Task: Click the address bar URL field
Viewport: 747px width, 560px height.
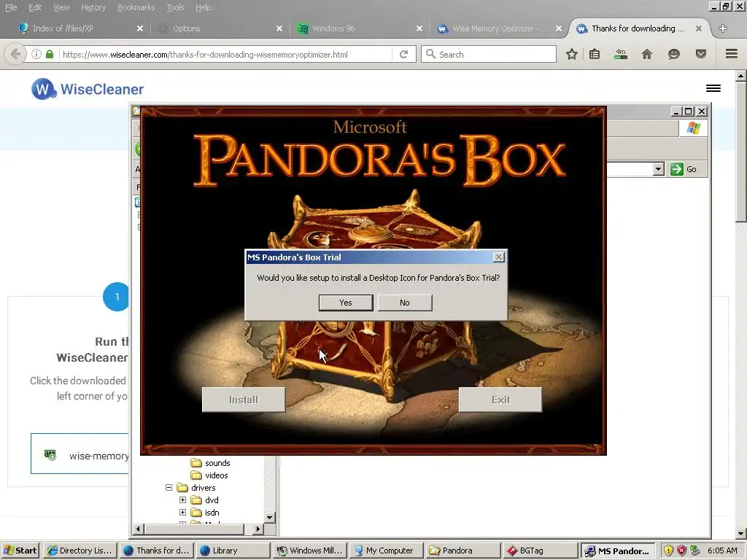Action: click(225, 54)
